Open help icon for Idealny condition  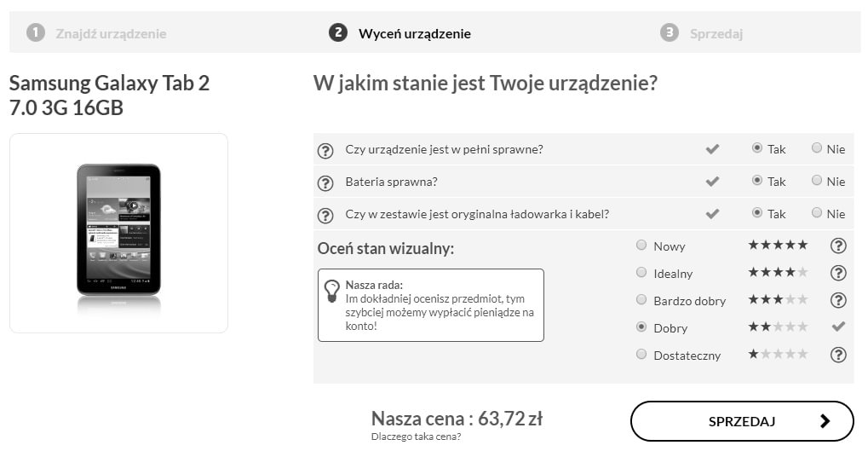tap(839, 273)
